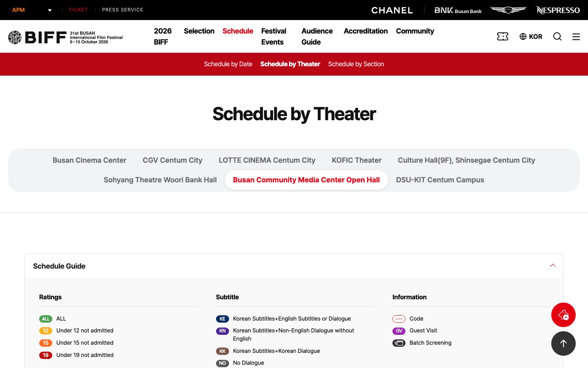Open the APM site dropdown

click(32, 10)
